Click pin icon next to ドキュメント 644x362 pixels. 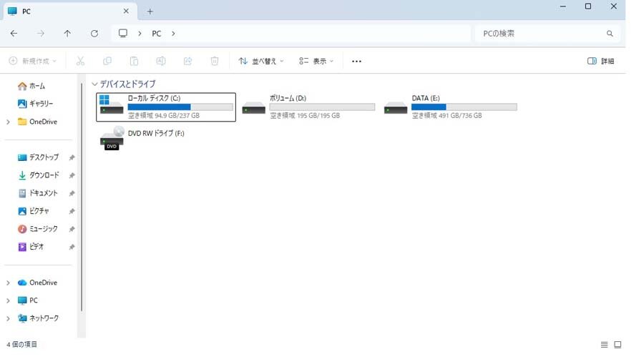tap(72, 193)
